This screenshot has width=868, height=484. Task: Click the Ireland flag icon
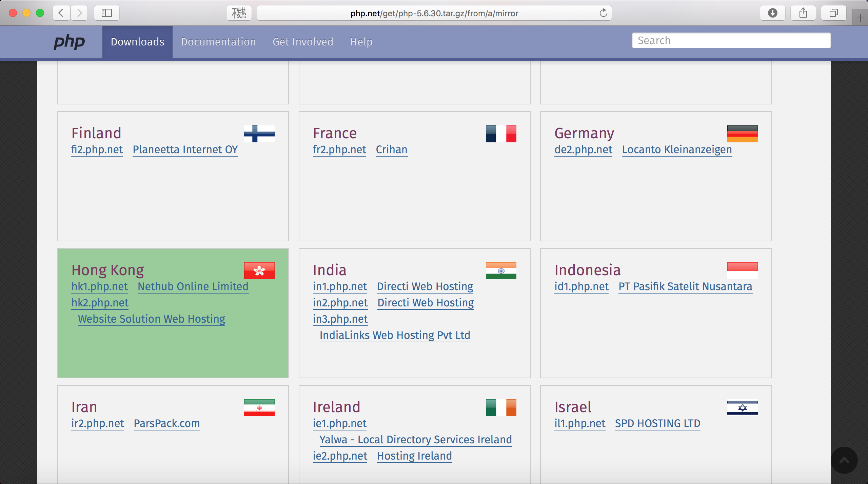[x=501, y=408]
